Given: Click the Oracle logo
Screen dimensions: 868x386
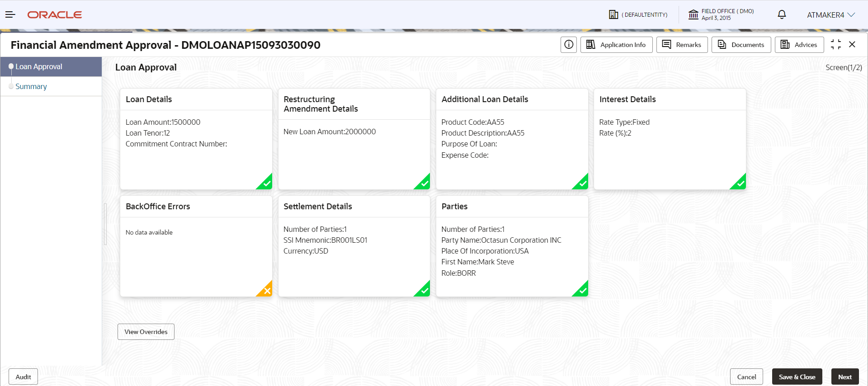Looking at the screenshot, I should click(55, 15).
